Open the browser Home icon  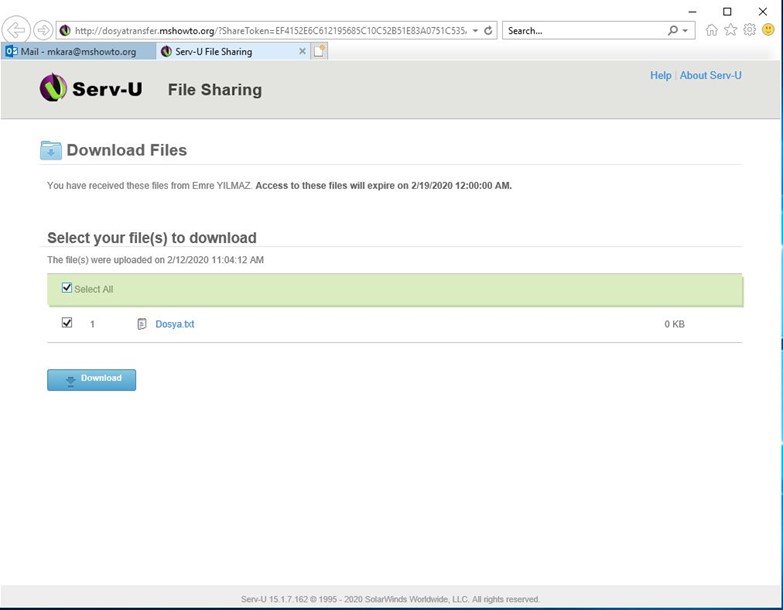(x=712, y=30)
